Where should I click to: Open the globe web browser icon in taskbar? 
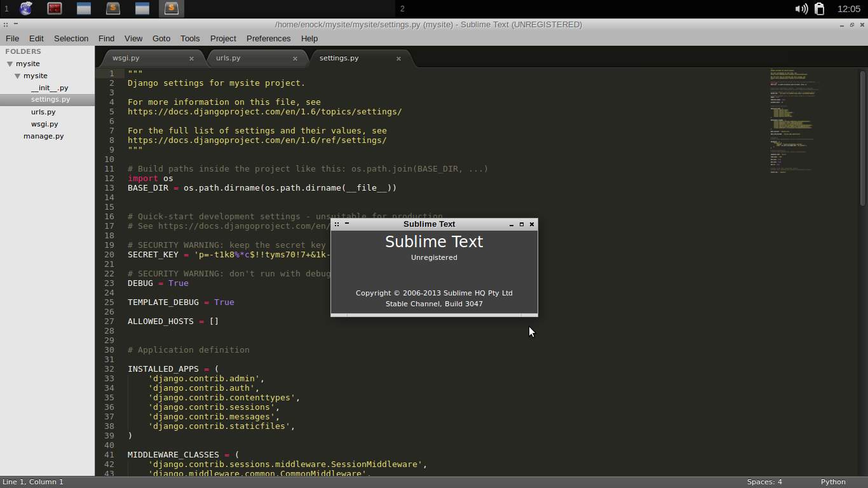[26, 8]
